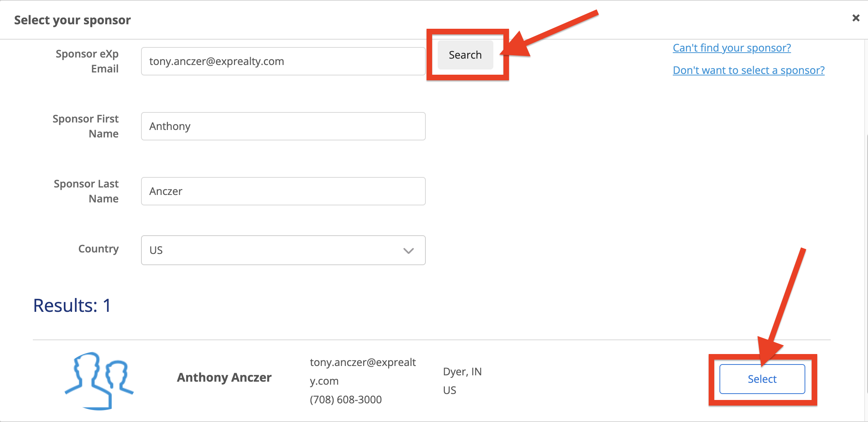Image resolution: width=868 pixels, height=422 pixels.
Task: Choose sponsor with the Select button
Action: 762,379
